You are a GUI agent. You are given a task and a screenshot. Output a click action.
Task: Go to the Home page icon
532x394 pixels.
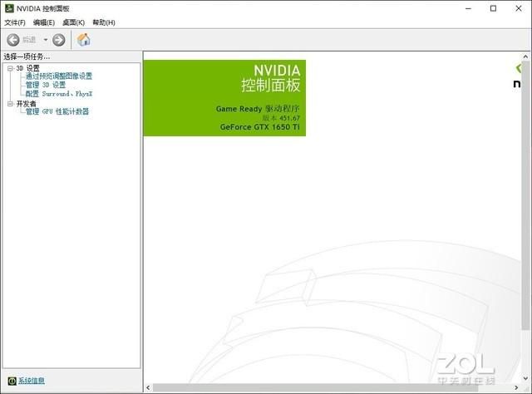point(83,40)
